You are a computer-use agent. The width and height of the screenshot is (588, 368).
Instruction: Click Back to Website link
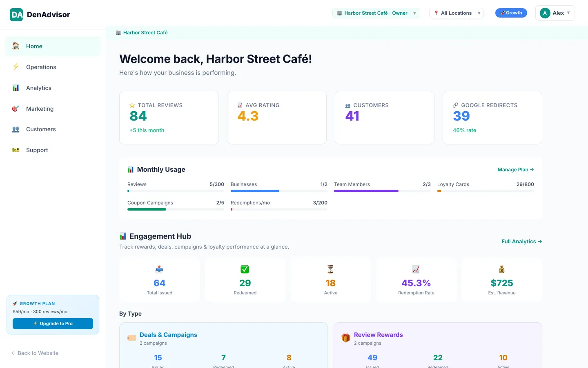tap(35, 353)
